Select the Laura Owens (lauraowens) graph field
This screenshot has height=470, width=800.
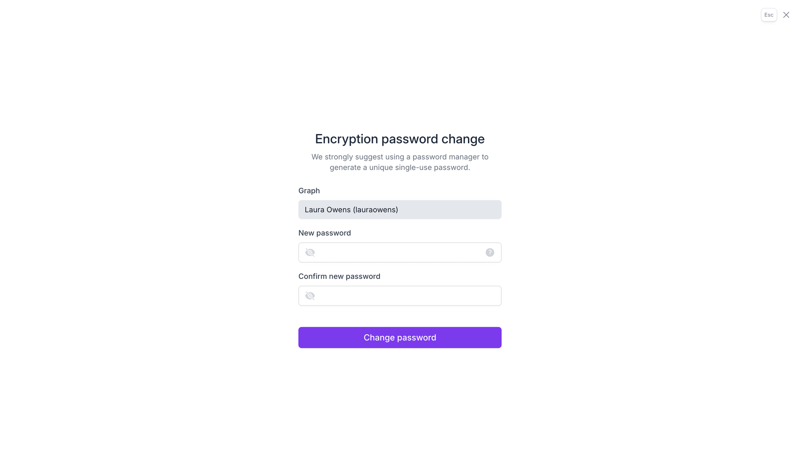point(400,210)
